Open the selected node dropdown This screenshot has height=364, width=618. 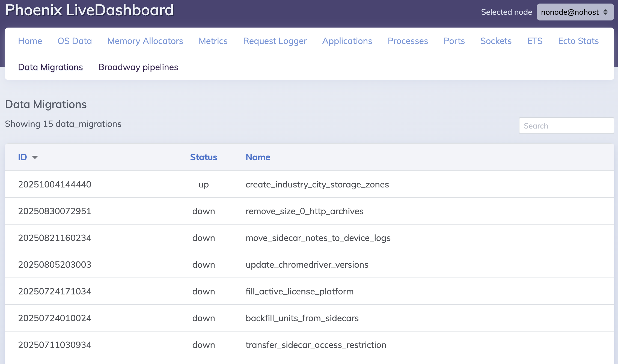click(575, 12)
